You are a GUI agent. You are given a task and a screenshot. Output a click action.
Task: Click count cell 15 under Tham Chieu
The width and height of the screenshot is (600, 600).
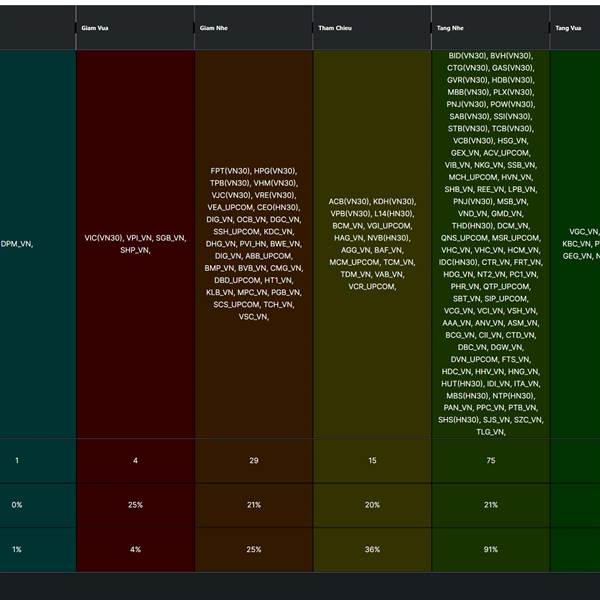pyautogui.click(x=372, y=460)
